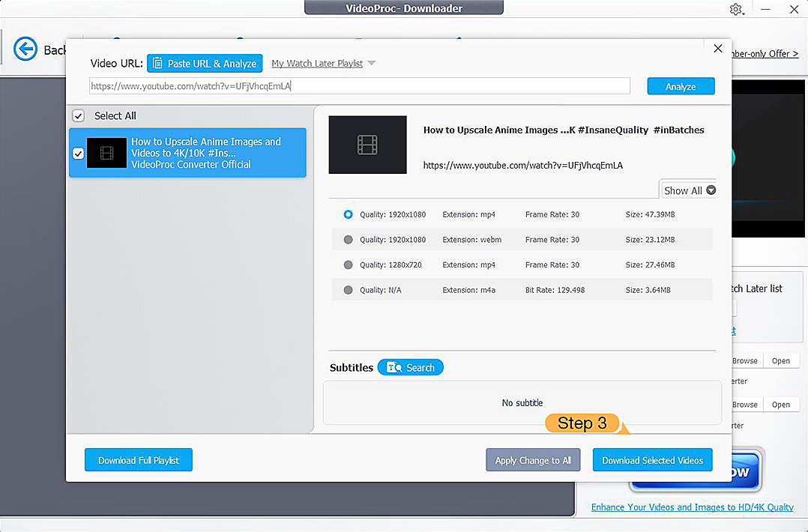The image size is (808, 532).
Task: Click Size: 23.12MB text
Action: coord(650,240)
